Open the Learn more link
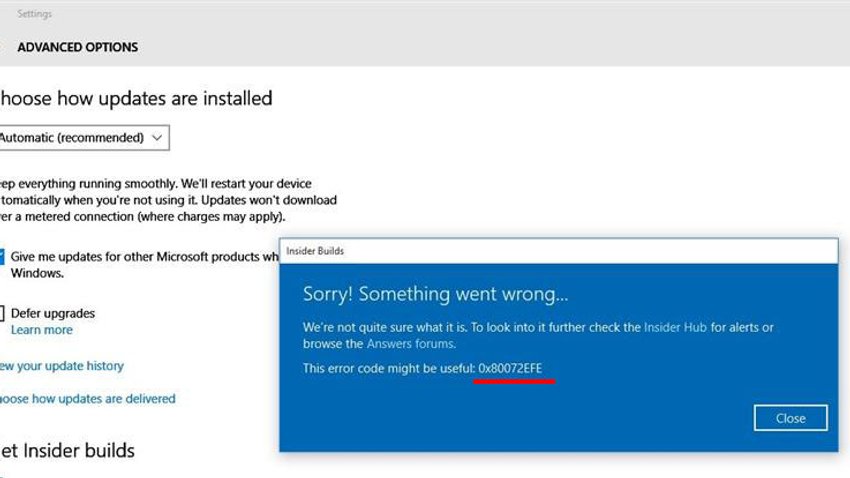The width and height of the screenshot is (850, 478). point(42,330)
